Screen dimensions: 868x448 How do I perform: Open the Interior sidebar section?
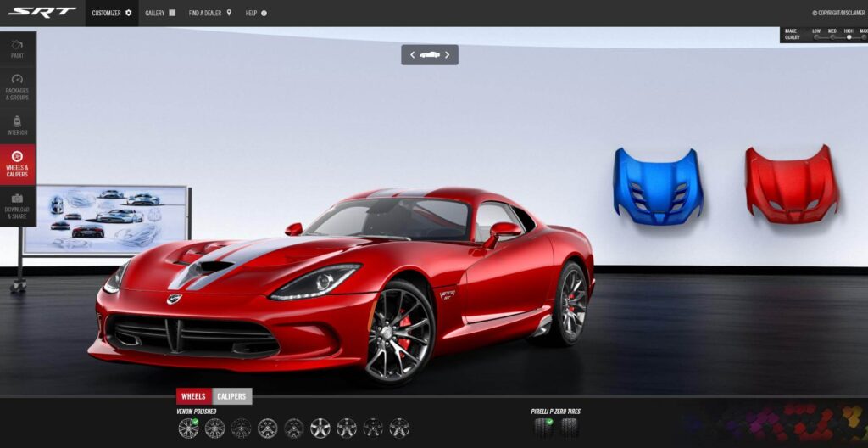(x=17, y=126)
